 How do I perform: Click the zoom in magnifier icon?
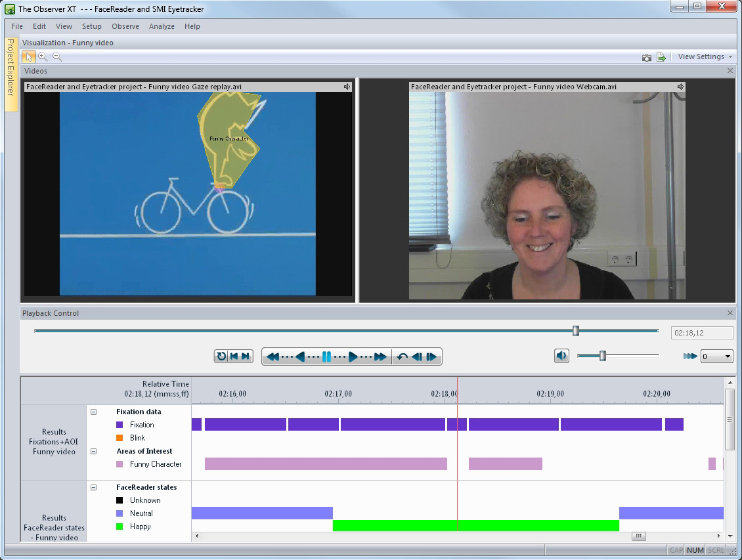point(43,57)
